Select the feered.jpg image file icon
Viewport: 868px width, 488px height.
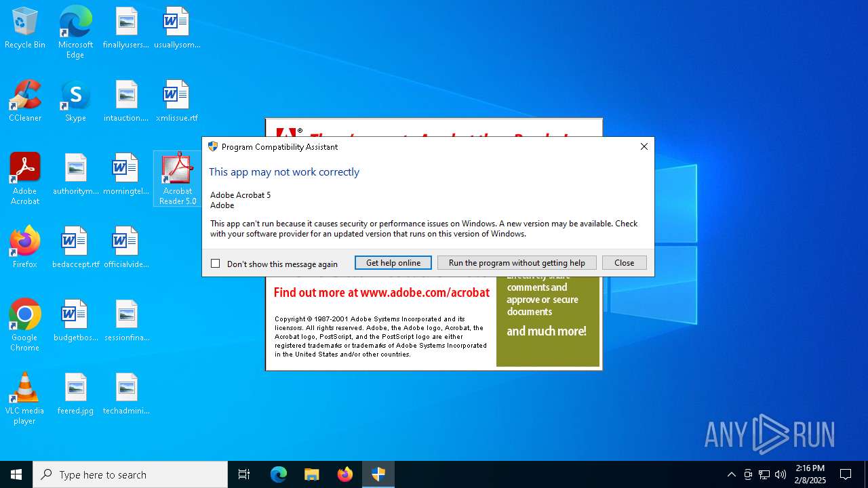[75, 394]
